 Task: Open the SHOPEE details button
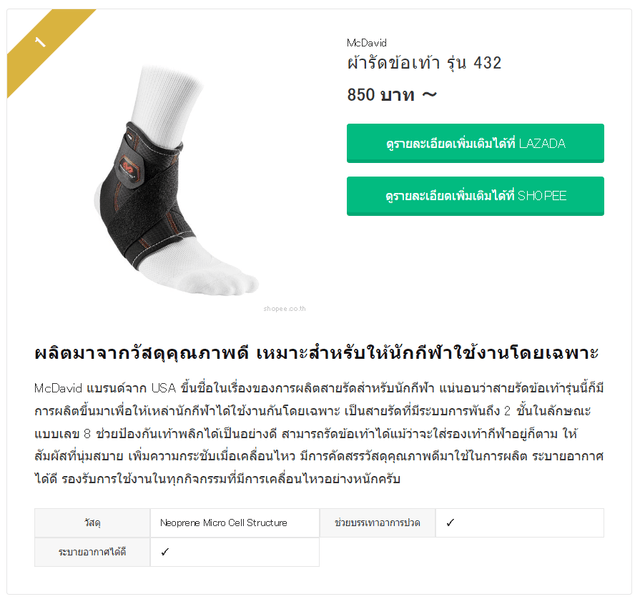pos(475,196)
